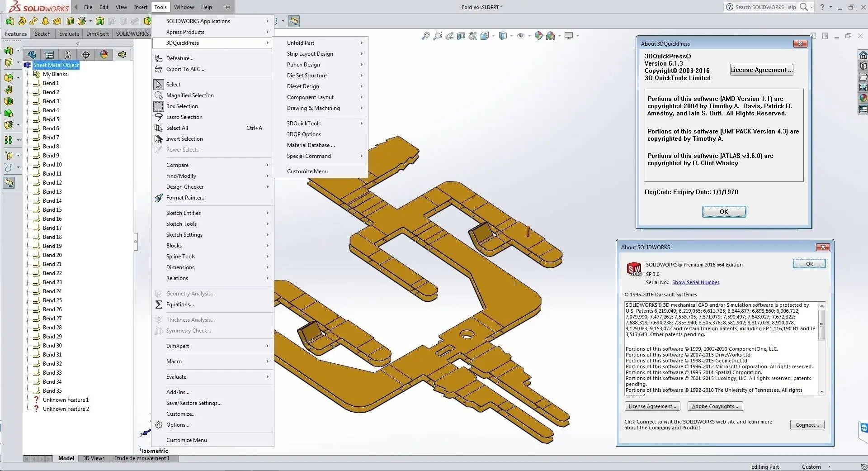Click Zoom to Fit icon in view toolbar

click(426, 36)
